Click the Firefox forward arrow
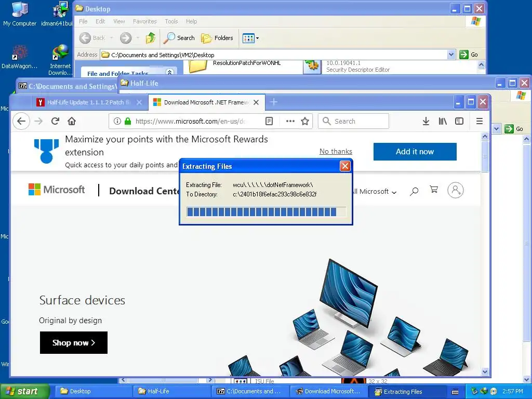532x399 pixels. tap(38, 121)
